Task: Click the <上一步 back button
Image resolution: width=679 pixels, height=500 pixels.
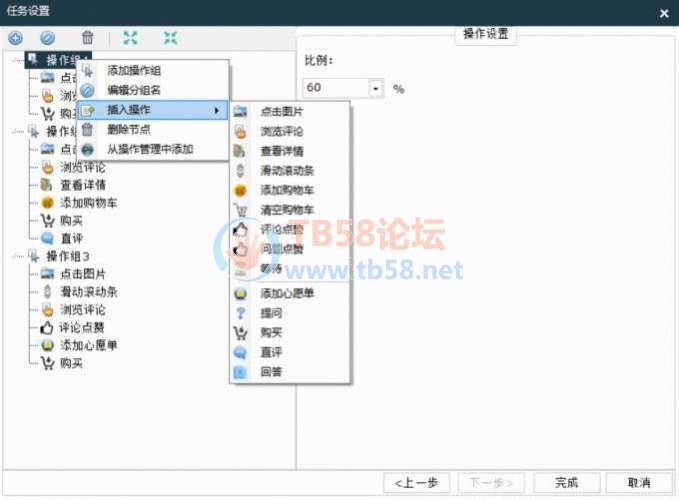Action: click(x=416, y=482)
